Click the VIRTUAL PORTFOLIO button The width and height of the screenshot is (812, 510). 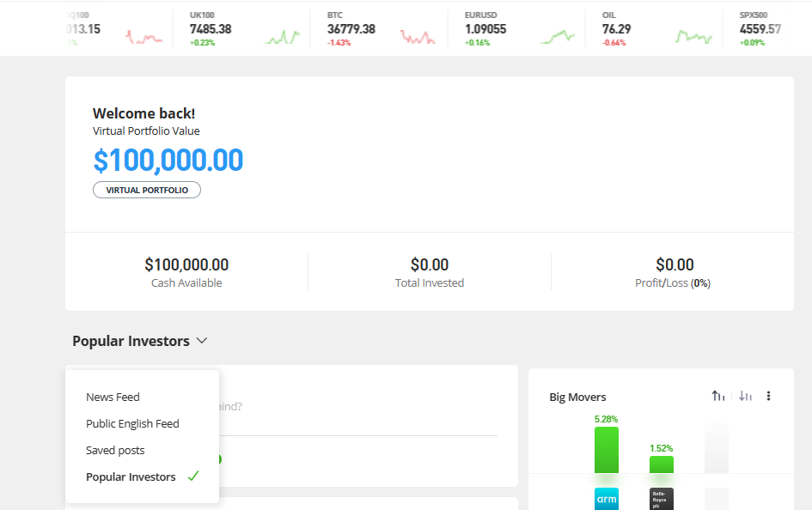coord(147,190)
